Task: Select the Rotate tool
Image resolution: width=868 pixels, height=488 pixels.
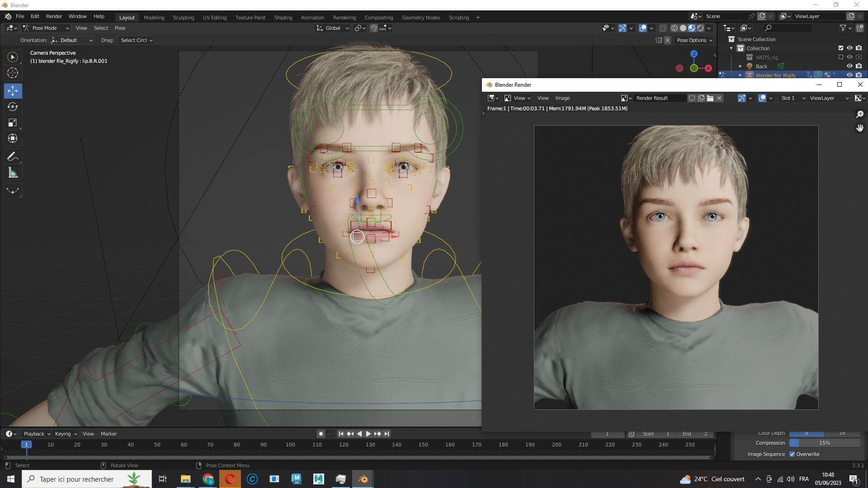Action: pos(13,107)
